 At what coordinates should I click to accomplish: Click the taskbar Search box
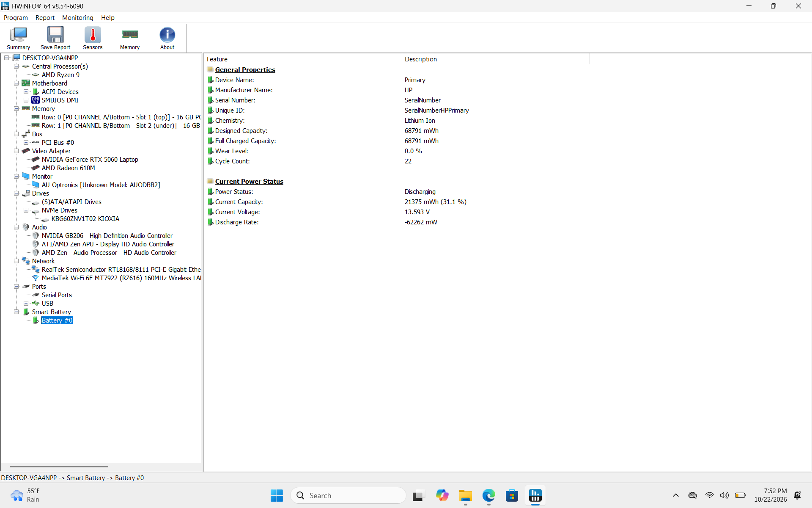(x=348, y=495)
